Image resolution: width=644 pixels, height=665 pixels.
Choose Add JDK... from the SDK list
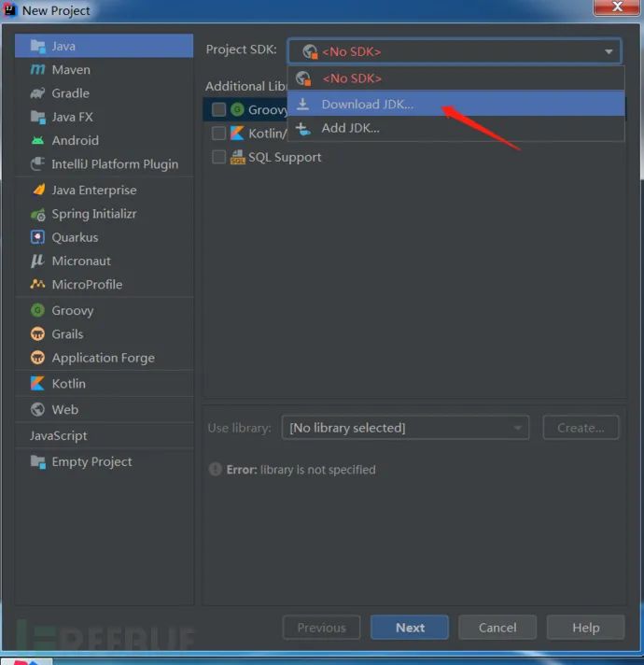pos(455,128)
